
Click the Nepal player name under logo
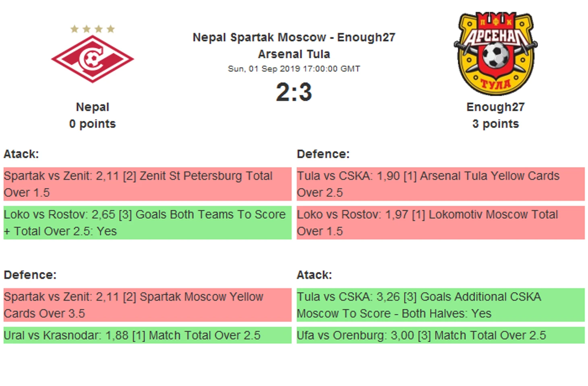(x=93, y=107)
